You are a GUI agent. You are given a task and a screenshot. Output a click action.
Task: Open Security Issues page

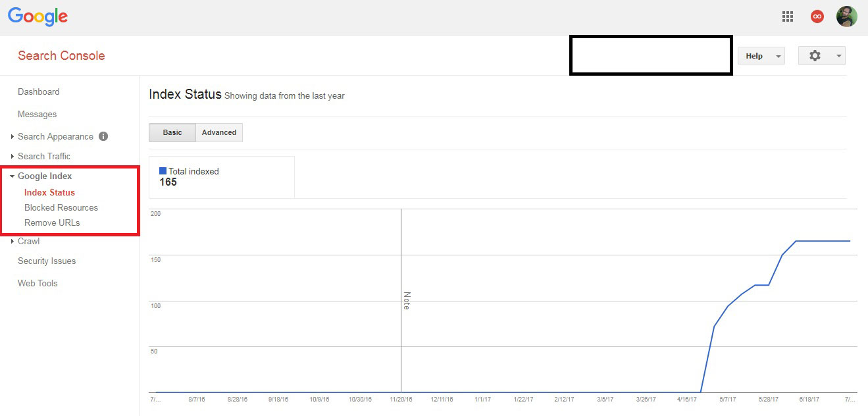point(47,261)
